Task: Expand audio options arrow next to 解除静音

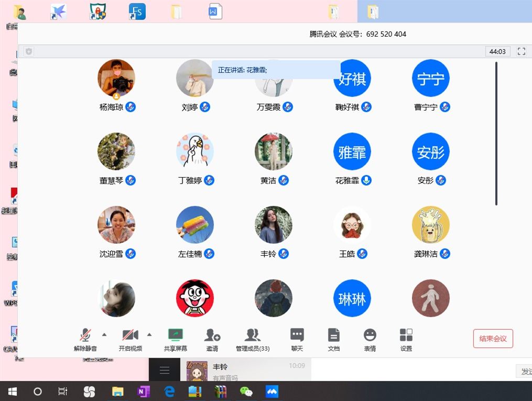Action: pos(104,334)
